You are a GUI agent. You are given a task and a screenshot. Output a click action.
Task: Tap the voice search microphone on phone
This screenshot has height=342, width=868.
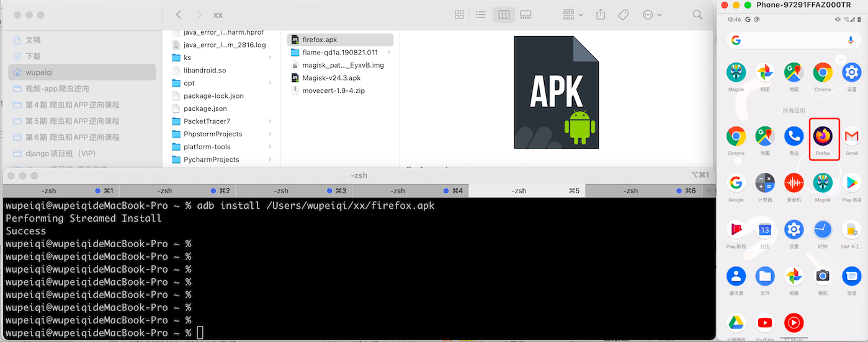(x=851, y=40)
